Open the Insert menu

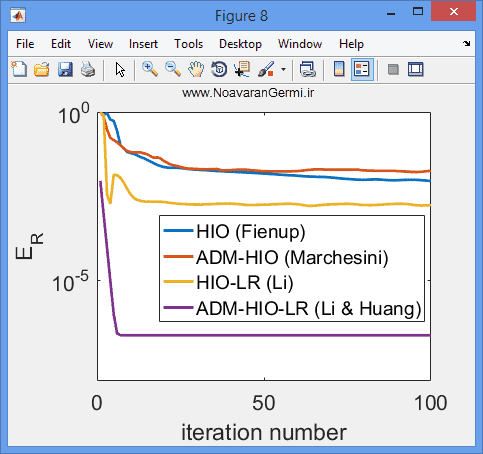[143, 44]
